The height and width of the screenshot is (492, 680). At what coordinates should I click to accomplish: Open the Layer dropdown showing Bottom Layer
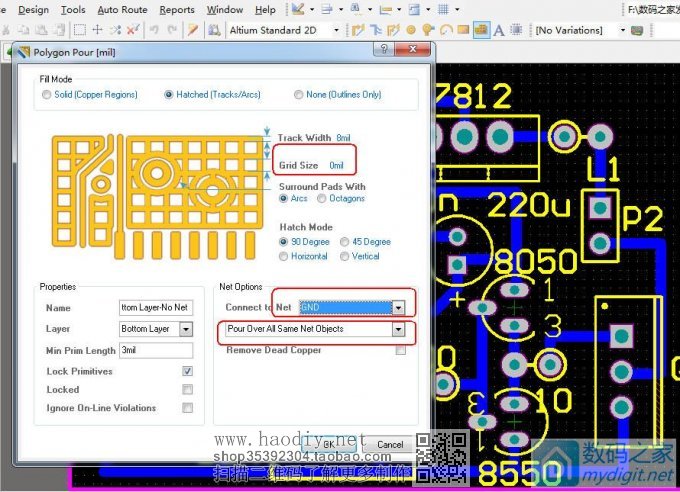186,329
